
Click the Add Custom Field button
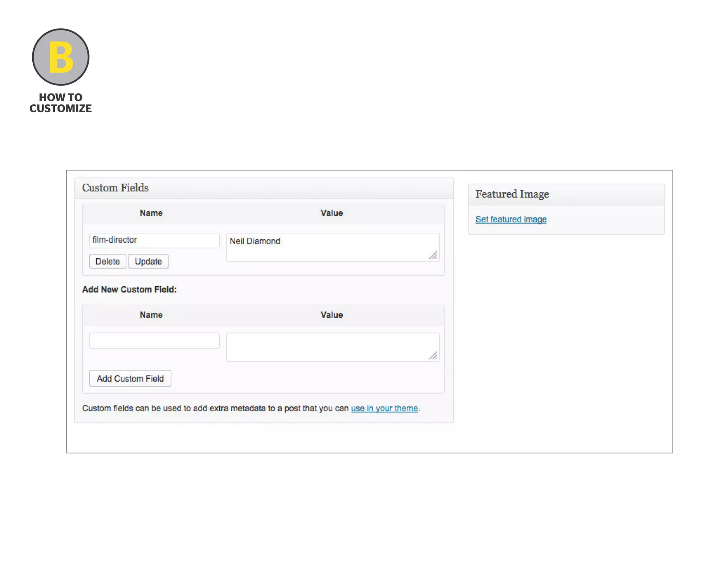click(130, 378)
